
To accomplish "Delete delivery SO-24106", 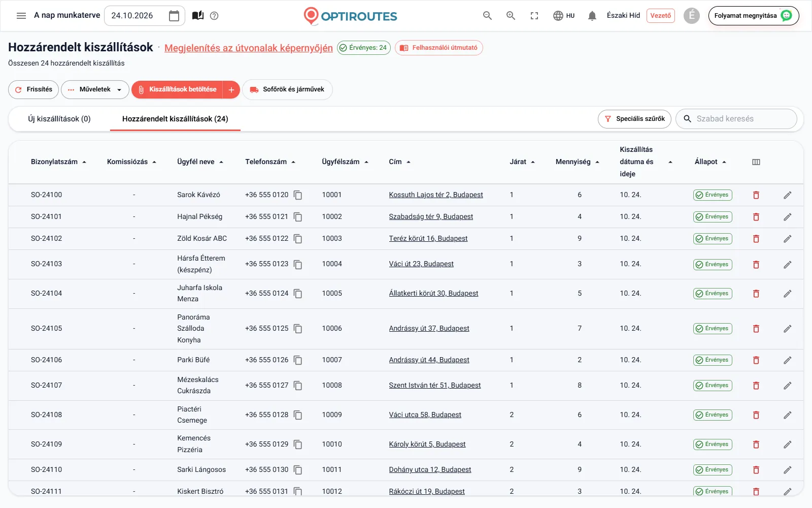I will click(756, 360).
